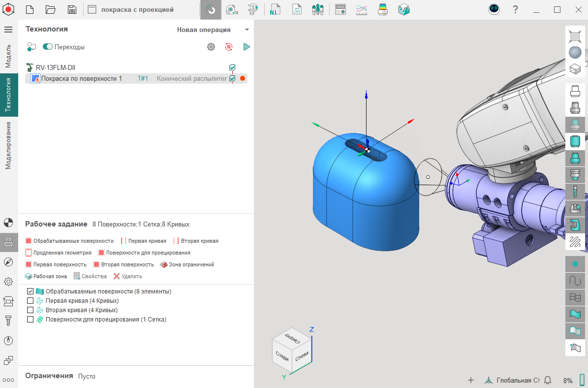The height and width of the screenshot is (388, 588).
Task: Check the Первая кривая (4 Кривых) checkbox
Action: click(x=31, y=301)
